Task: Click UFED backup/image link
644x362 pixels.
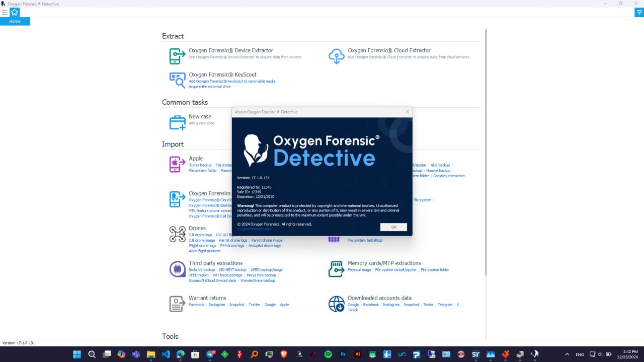Action: click(x=267, y=270)
